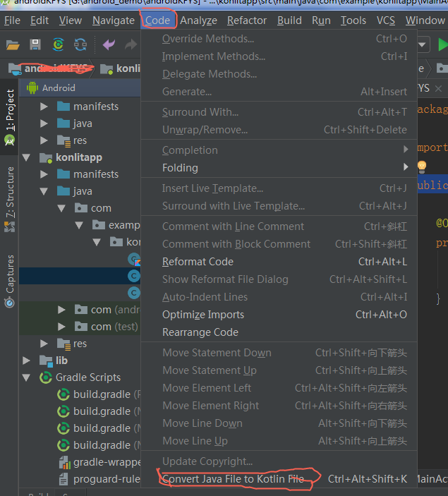Screen dimensions: 448x496
Task: Click Override Methods menu entry
Action: point(279,39)
